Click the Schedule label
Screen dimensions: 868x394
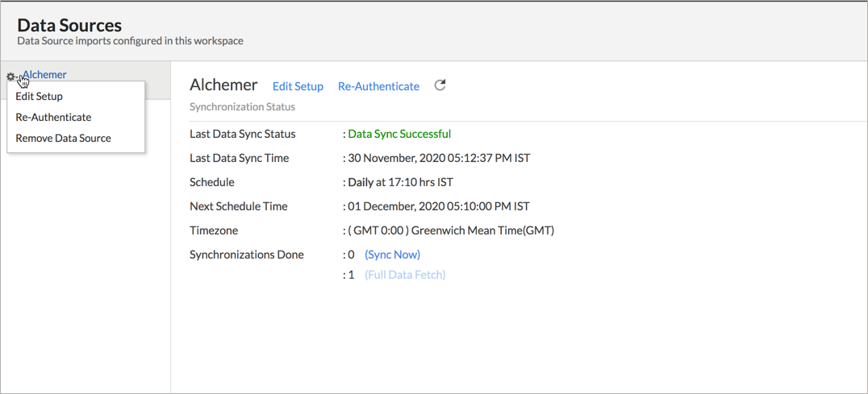[x=211, y=182]
